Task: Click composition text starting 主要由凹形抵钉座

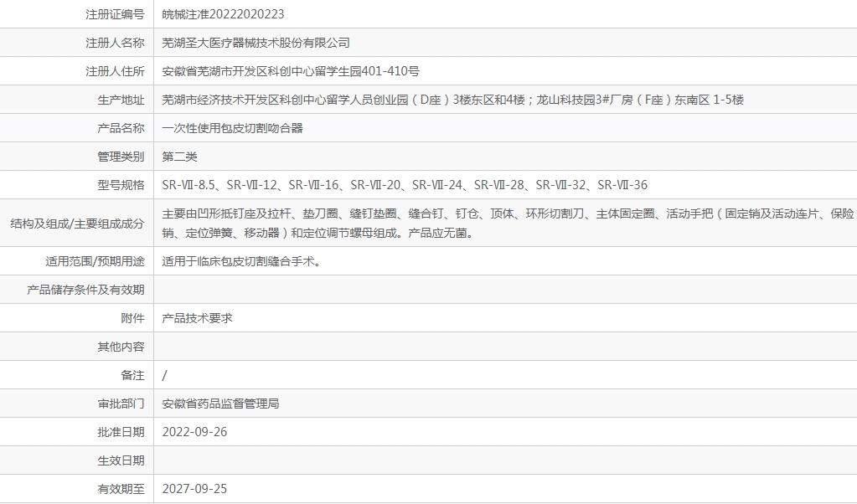Action: click(x=508, y=223)
